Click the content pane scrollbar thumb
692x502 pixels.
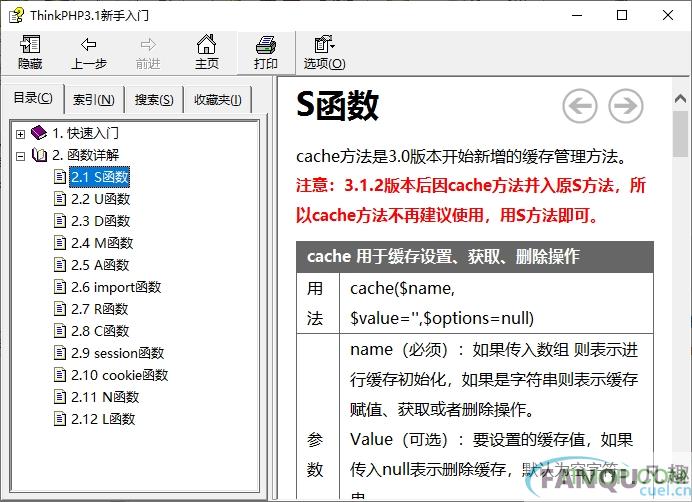click(x=680, y=134)
